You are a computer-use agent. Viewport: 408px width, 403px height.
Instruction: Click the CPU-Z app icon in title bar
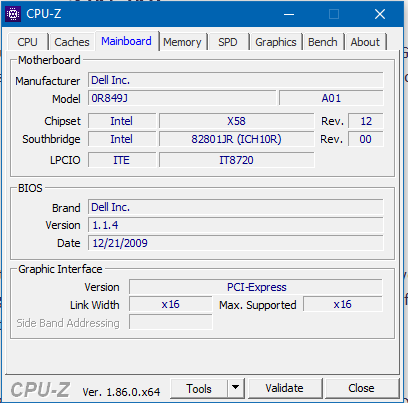pos(13,14)
